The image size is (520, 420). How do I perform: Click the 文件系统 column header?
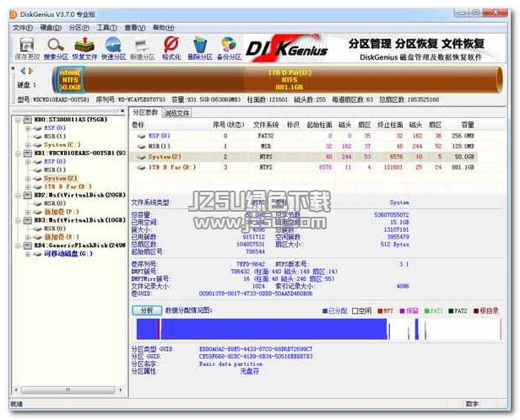[266, 125]
